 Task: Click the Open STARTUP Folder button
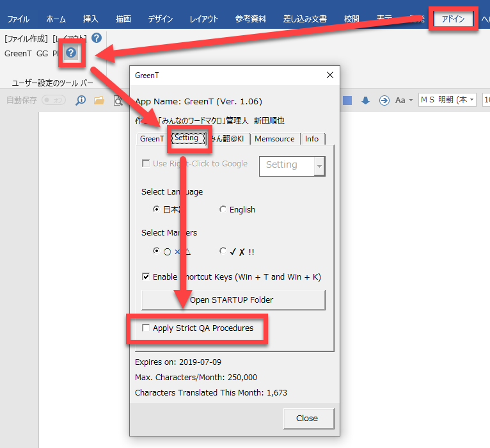(x=233, y=300)
